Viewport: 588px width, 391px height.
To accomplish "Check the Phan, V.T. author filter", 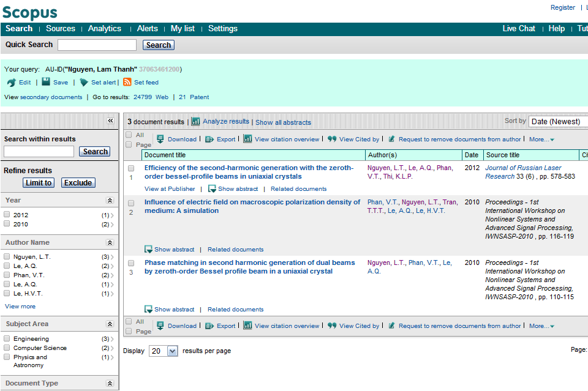I will pos(7,275).
